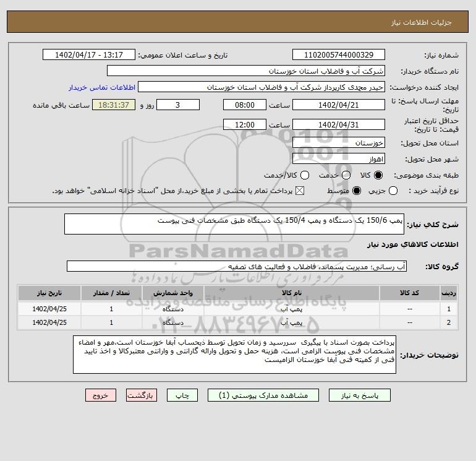This screenshot has height=461, width=476.
Task: Click the buyer organization name field
Action: pos(246,71)
